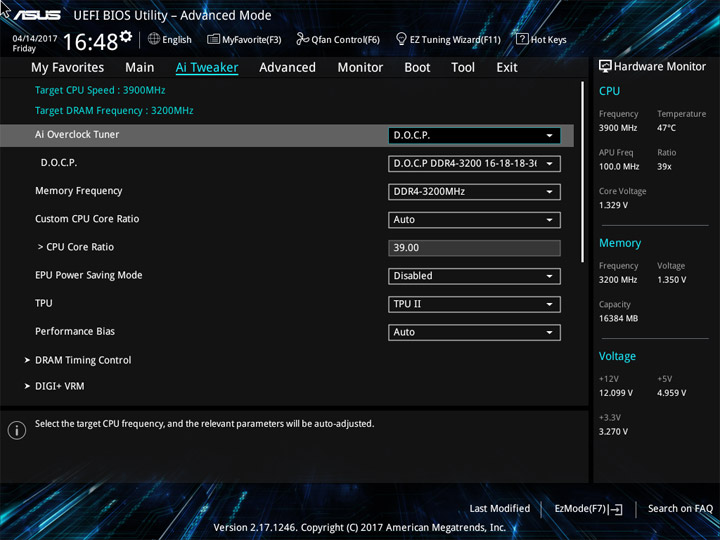Click the > CPU Core Ratio label
Image resolution: width=720 pixels, height=540 pixels.
(76, 247)
